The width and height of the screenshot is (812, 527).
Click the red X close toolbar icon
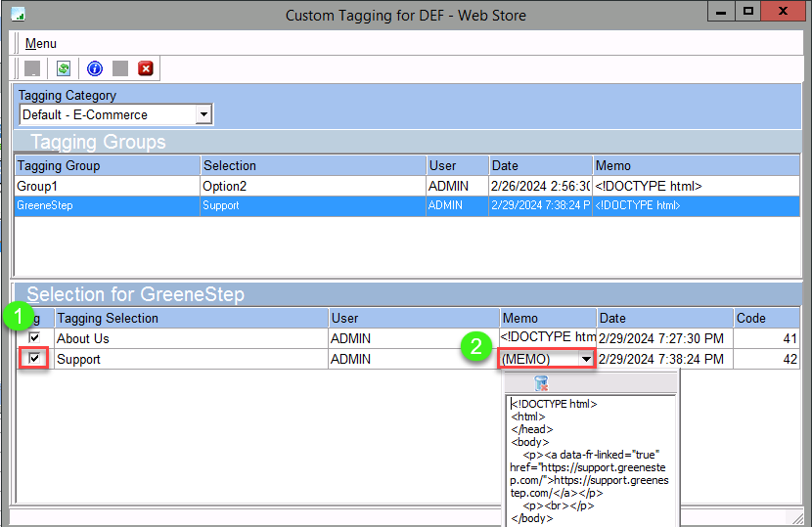[146, 68]
